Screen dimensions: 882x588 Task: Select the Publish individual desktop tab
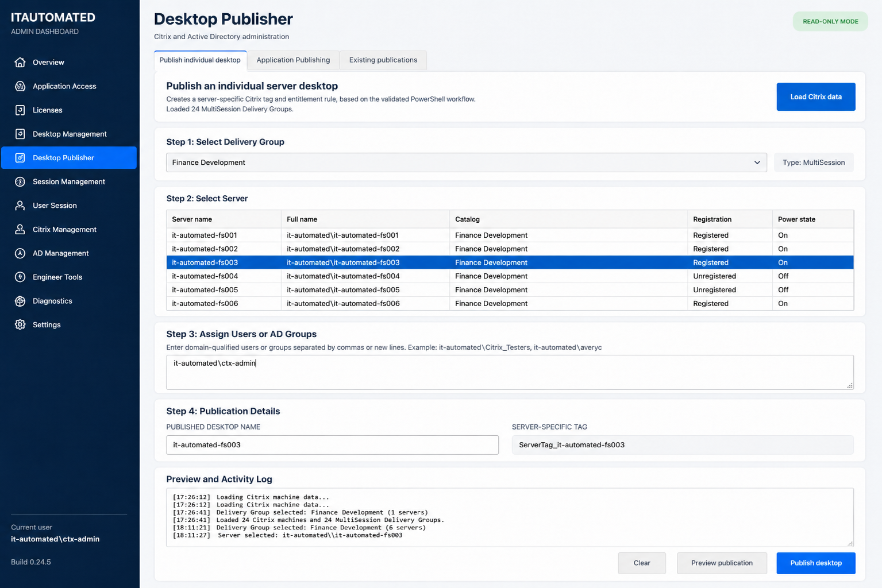200,60
